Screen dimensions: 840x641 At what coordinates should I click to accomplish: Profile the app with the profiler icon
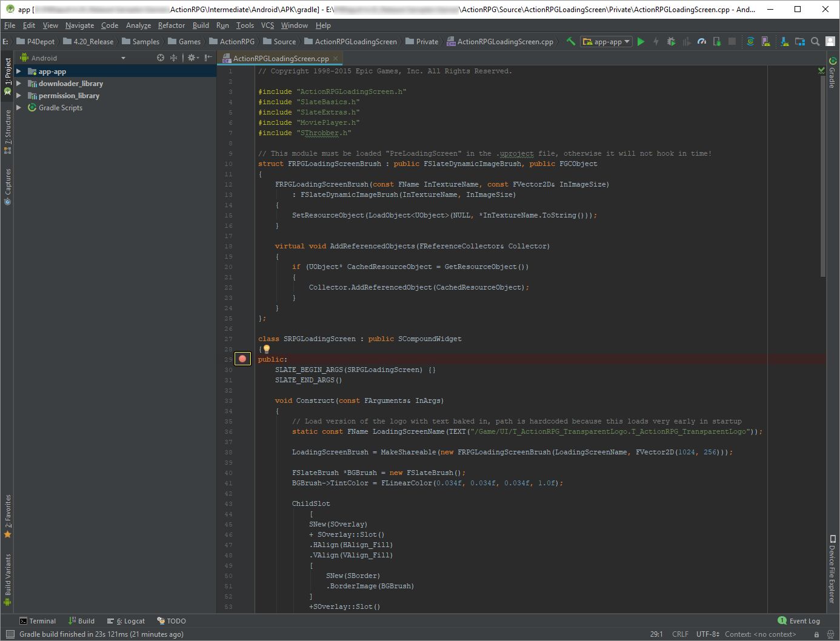pos(702,41)
